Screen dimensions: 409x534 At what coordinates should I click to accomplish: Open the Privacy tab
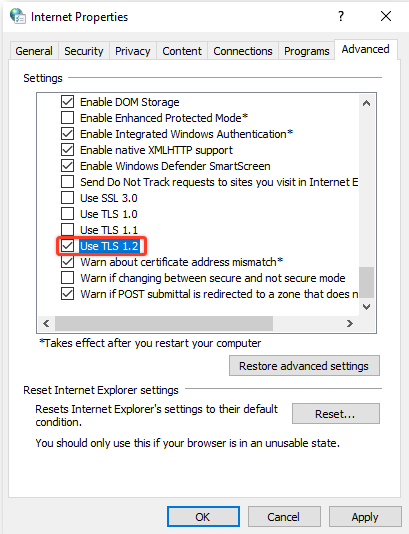pyautogui.click(x=132, y=51)
